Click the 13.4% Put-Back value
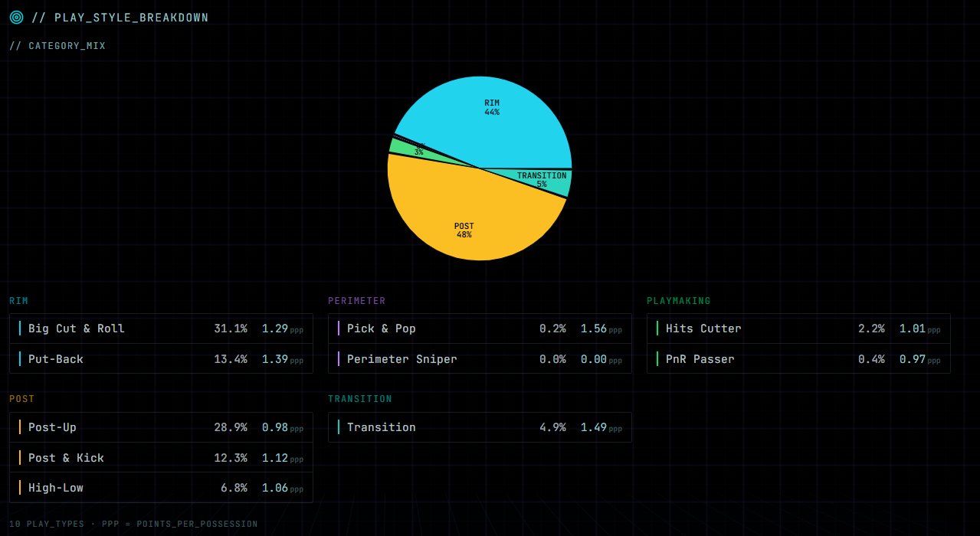The height and width of the screenshot is (536, 980). 231,359
